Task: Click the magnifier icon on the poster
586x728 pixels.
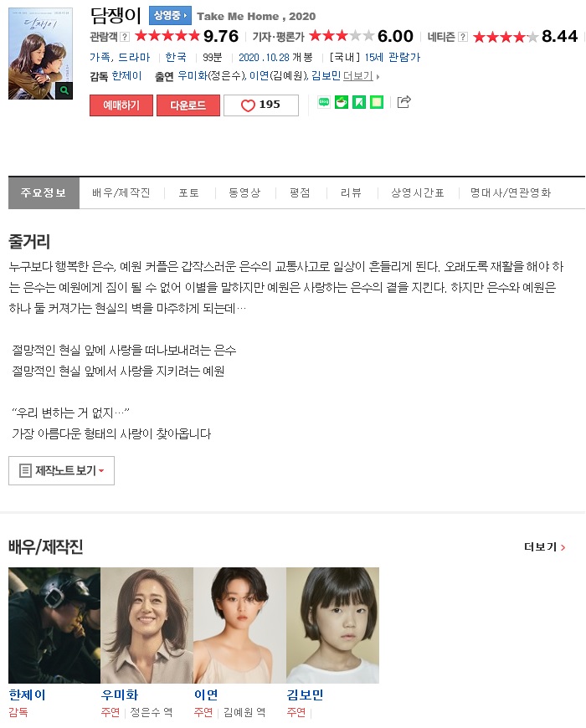Action: [64, 90]
